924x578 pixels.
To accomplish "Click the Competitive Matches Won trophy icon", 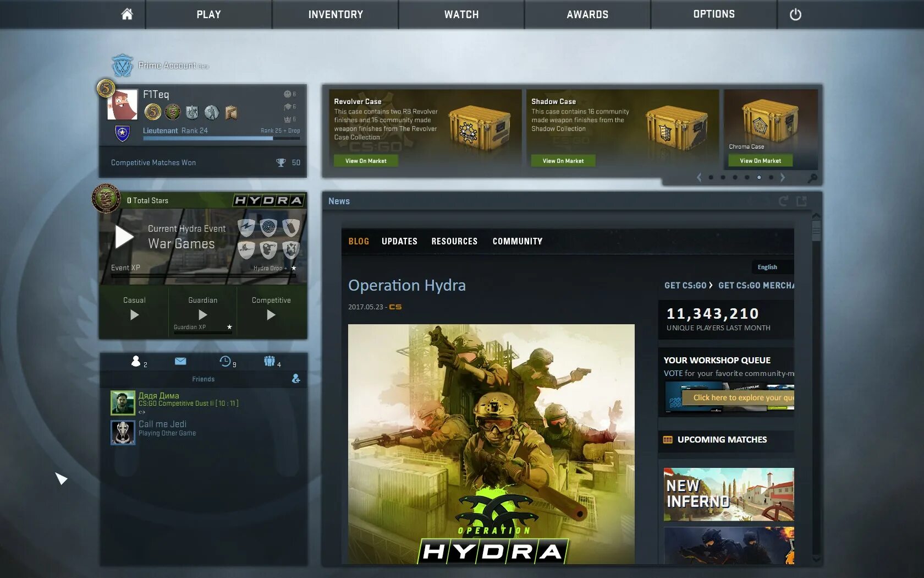I will 281,162.
